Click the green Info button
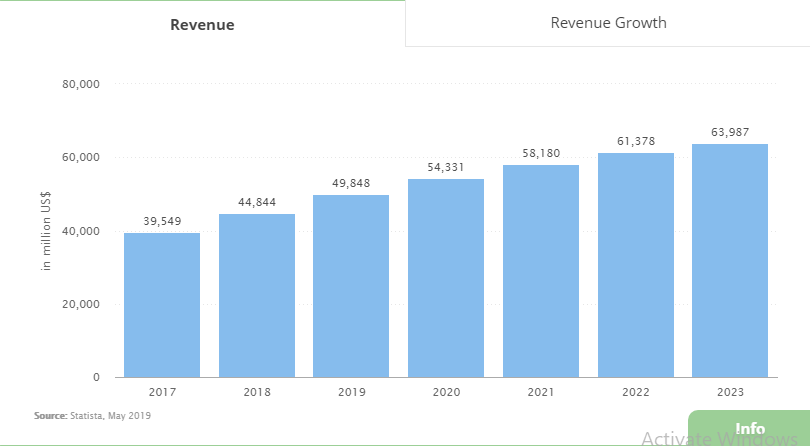Image resolution: width=810 pixels, height=446 pixels. (x=749, y=428)
